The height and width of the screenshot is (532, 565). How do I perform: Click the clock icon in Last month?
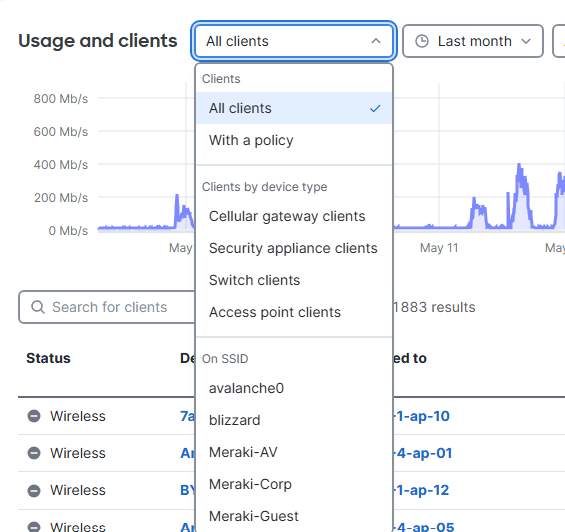pos(422,41)
